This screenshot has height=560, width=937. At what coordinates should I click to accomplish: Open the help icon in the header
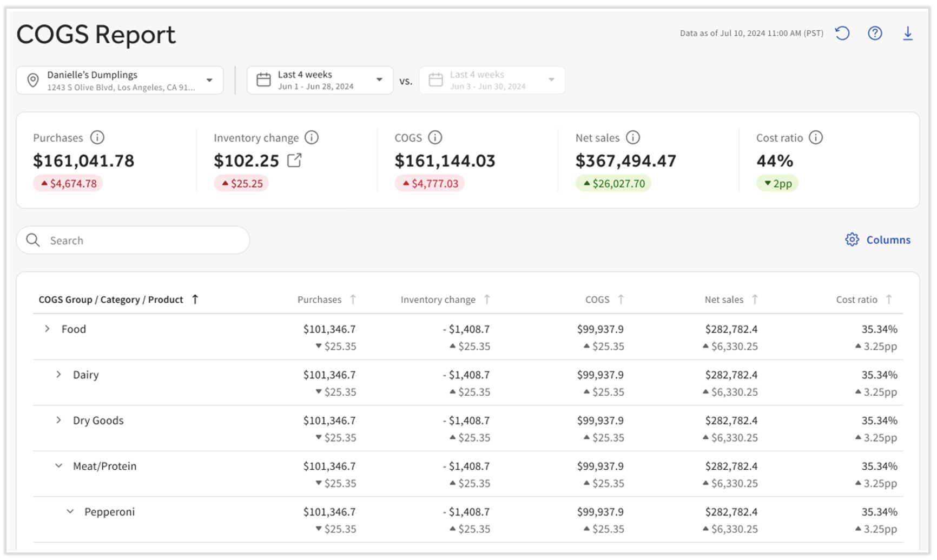[875, 33]
